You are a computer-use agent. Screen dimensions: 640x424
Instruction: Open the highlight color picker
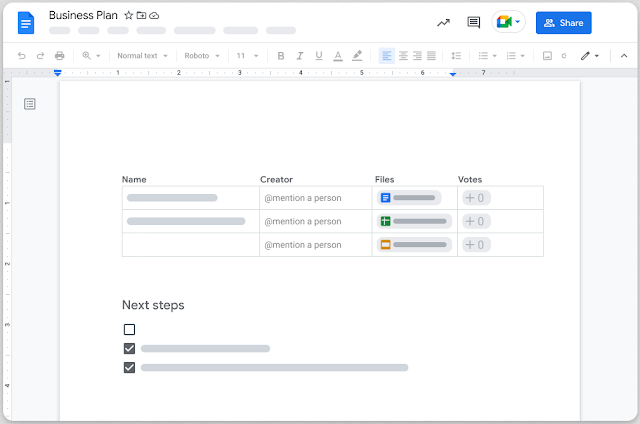pos(357,55)
